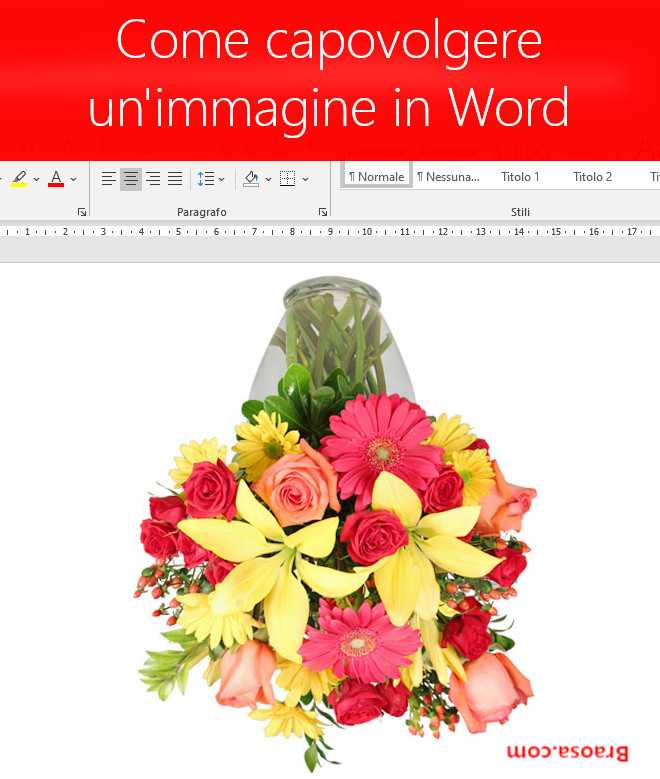Viewport: 660px width, 779px height.
Task: Click the borders icon
Action: tap(288, 179)
